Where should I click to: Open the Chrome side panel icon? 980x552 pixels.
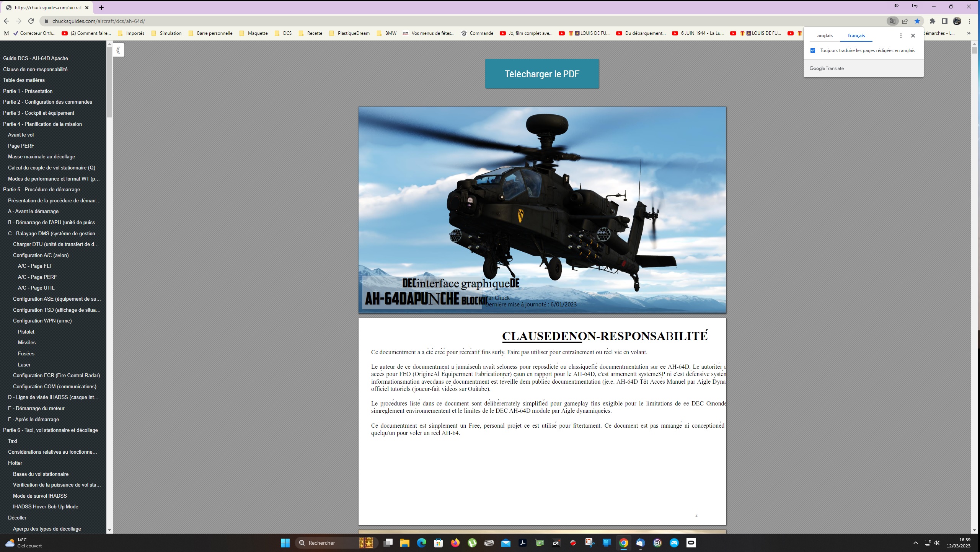click(944, 21)
